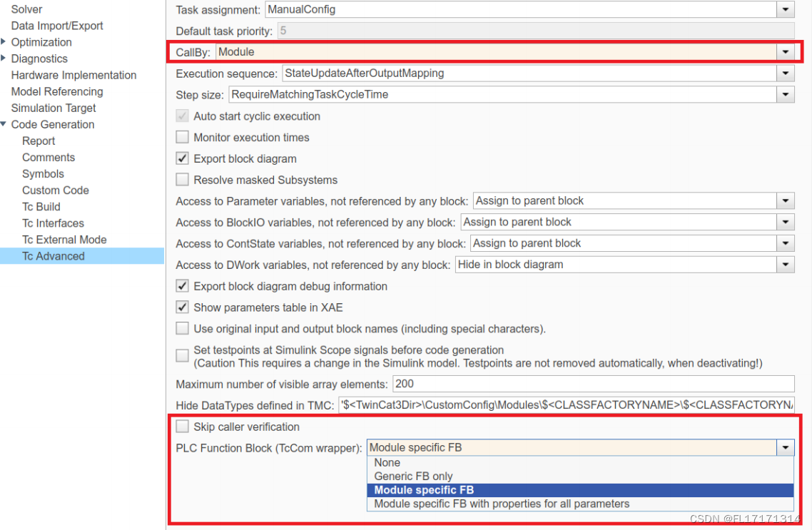Open the Diagnostics settings page
Screen dimensions: 812x530
pyautogui.click(x=39, y=58)
